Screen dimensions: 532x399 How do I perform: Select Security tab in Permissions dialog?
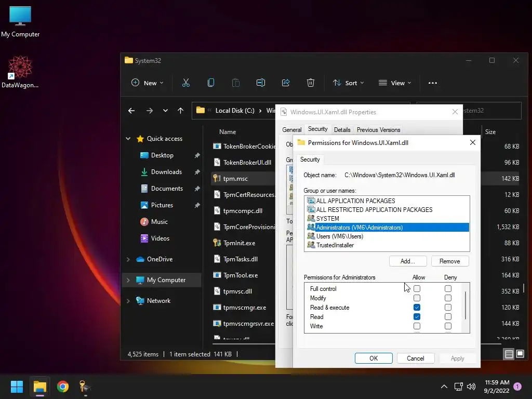[x=310, y=159]
